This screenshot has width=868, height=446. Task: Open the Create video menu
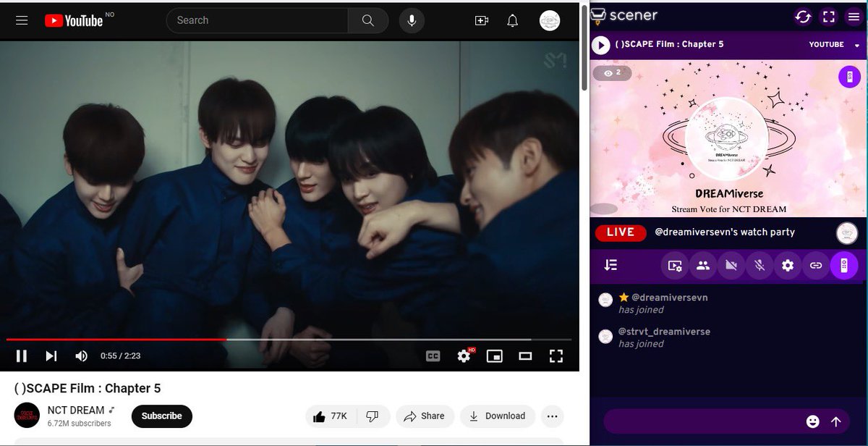[x=482, y=21]
